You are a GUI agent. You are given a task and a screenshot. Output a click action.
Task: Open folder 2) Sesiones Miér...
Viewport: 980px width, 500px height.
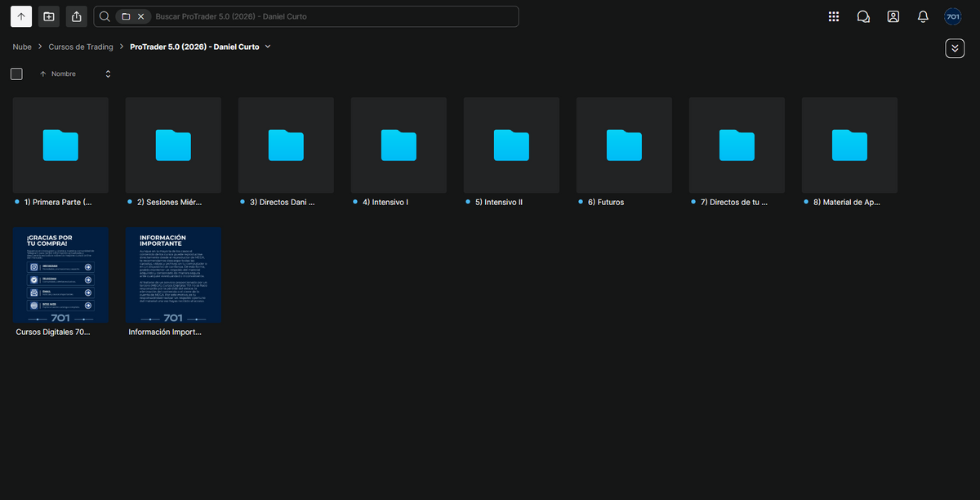(x=173, y=145)
